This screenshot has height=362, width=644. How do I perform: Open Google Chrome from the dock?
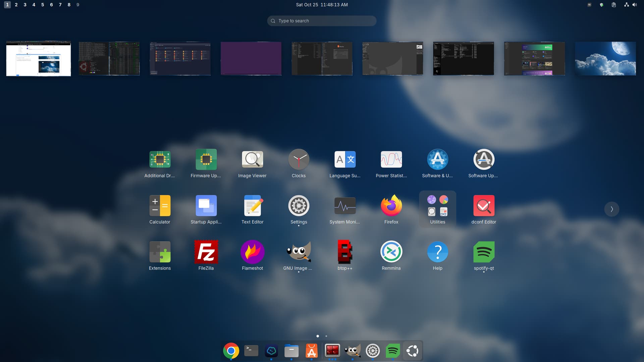231,351
